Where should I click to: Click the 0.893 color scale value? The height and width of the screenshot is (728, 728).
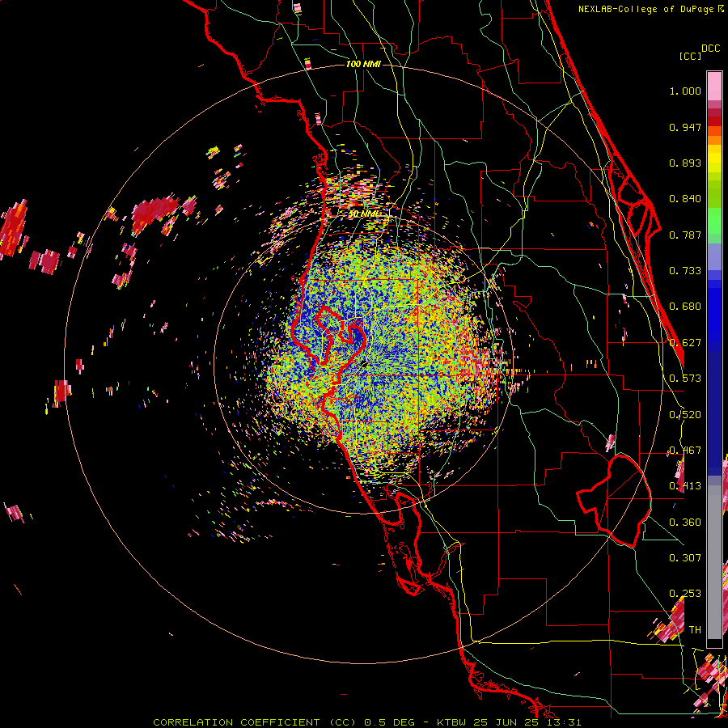click(x=685, y=163)
